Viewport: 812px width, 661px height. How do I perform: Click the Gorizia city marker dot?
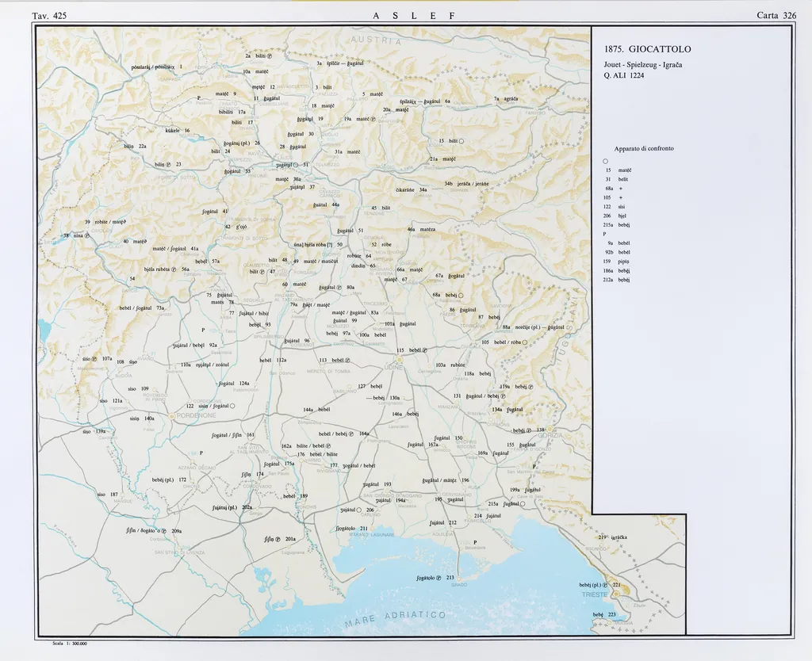[549, 429]
